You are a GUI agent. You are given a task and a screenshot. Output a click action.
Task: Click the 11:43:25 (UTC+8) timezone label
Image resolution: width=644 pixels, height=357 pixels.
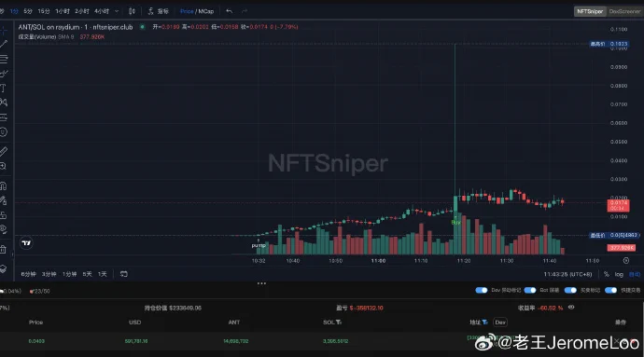567,274
